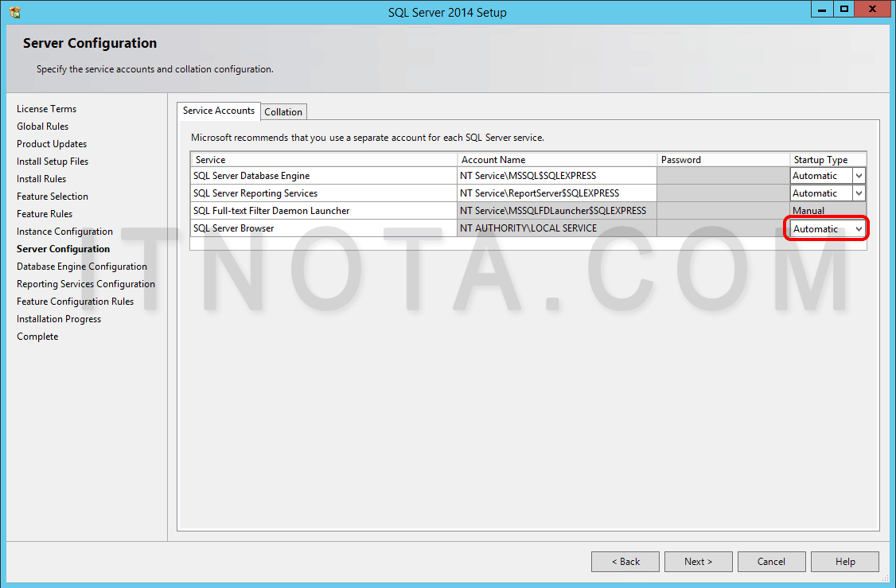Viewport: 896px width, 588px height.
Task: Select Installation Progress in the sidebar
Action: click(x=58, y=318)
